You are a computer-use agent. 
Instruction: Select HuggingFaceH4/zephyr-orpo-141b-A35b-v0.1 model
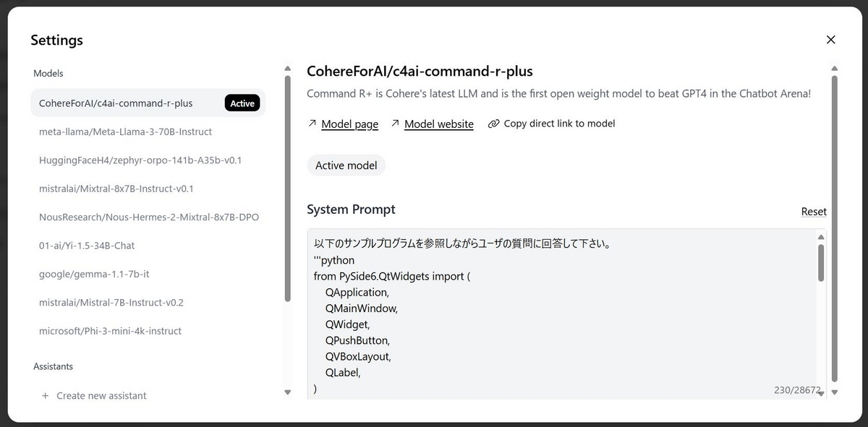pyautogui.click(x=140, y=160)
